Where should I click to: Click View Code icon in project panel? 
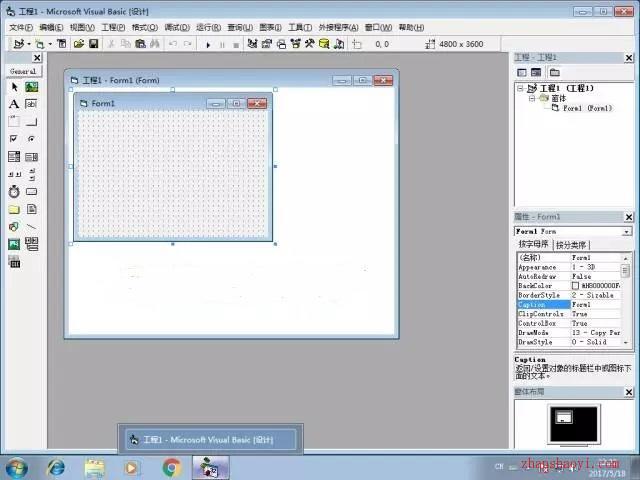click(522, 73)
